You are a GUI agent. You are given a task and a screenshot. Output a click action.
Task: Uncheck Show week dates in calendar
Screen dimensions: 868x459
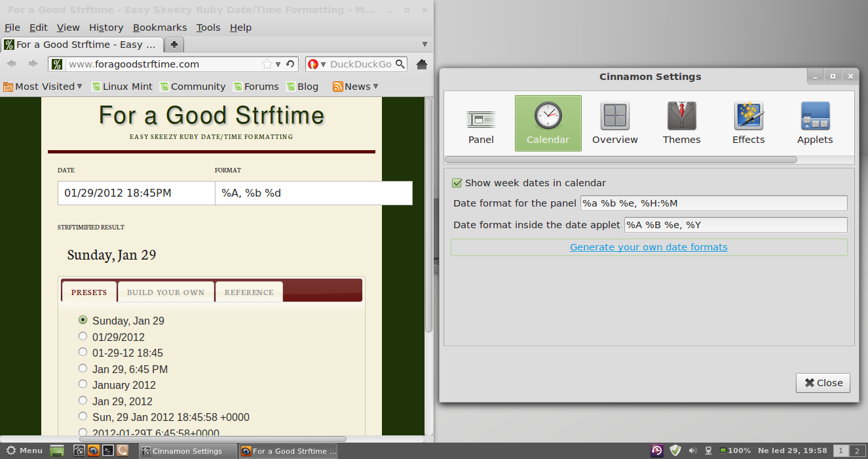(457, 183)
